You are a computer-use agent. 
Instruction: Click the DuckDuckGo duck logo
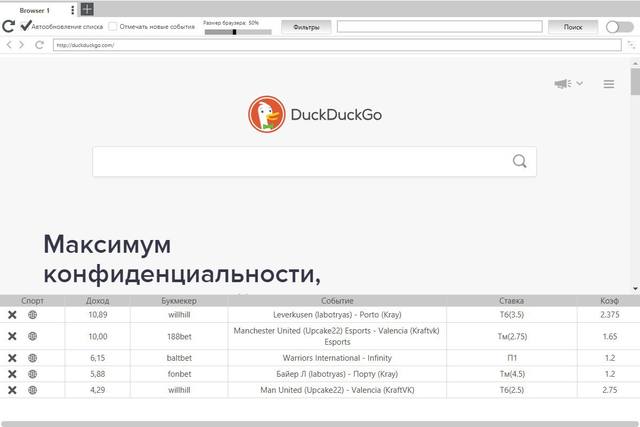(x=267, y=114)
